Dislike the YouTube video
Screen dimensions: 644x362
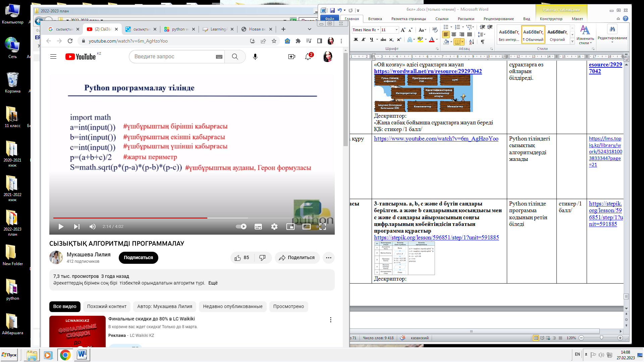click(x=263, y=258)
